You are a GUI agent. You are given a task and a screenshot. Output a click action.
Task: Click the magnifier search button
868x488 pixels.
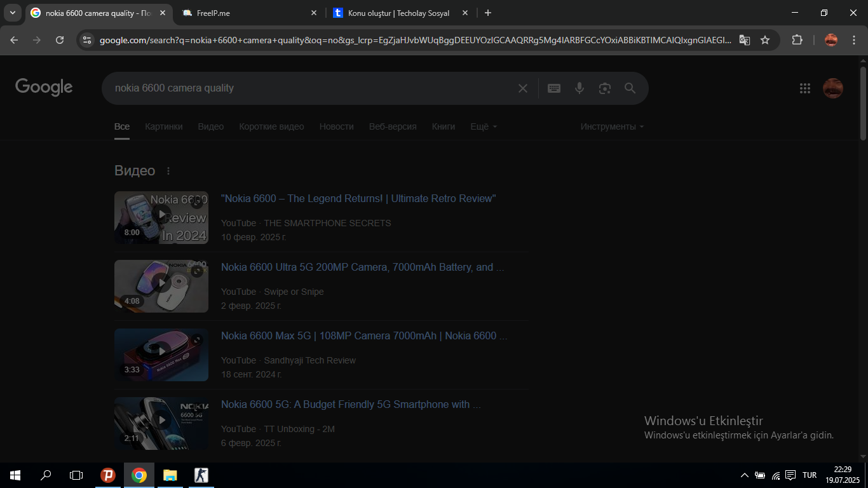(x=630, y=88)
